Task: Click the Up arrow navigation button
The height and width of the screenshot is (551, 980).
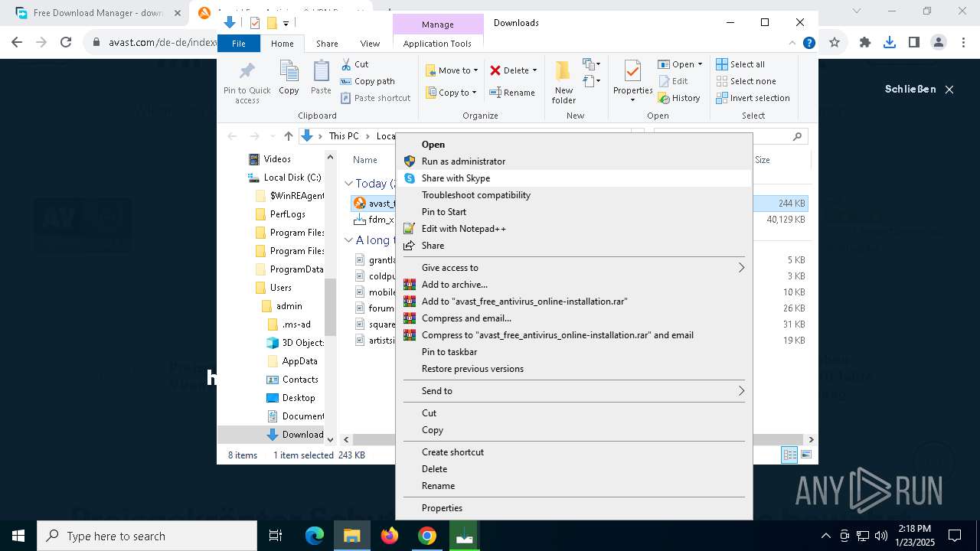Action: (x=288, y=136)
